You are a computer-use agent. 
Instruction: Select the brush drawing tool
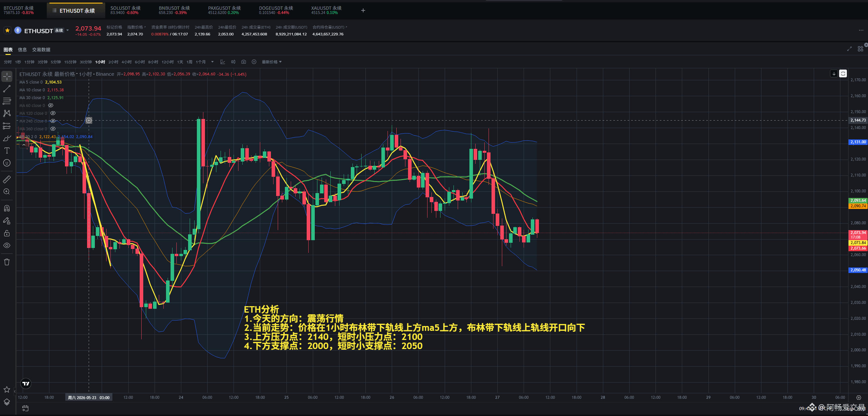click(x=7, y=138)
